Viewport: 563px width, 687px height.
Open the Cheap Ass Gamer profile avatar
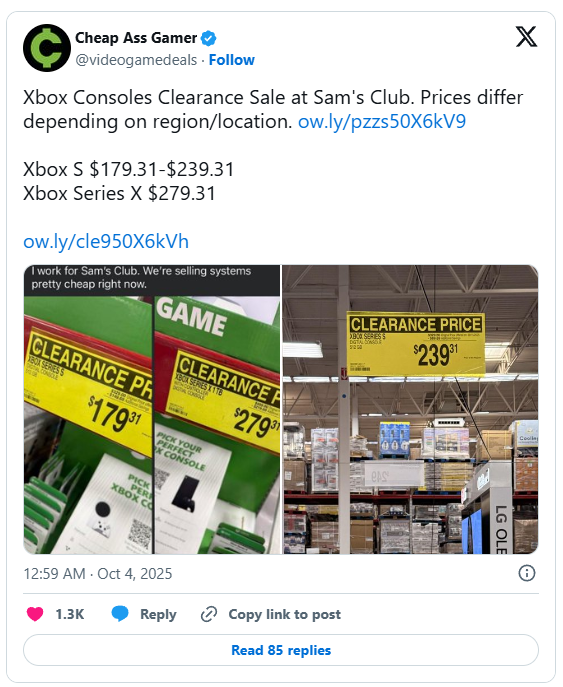click(x=47, y=48)
